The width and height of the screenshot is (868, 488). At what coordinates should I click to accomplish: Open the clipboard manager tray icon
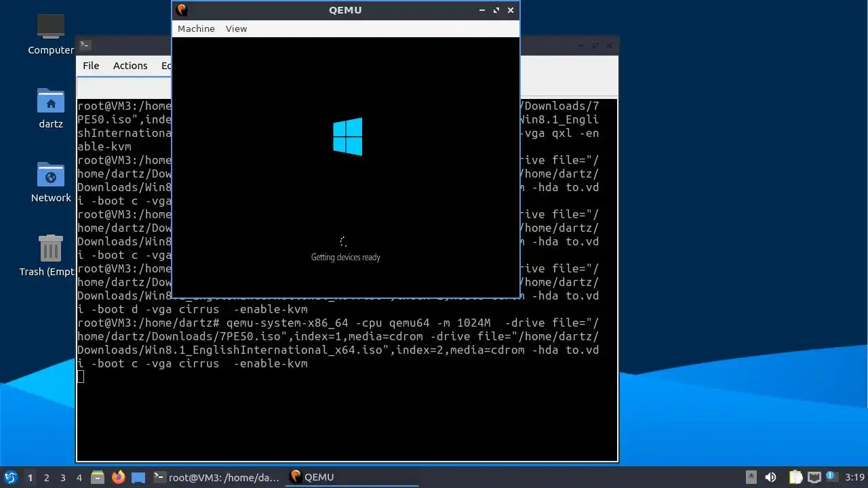coord(795,477)
